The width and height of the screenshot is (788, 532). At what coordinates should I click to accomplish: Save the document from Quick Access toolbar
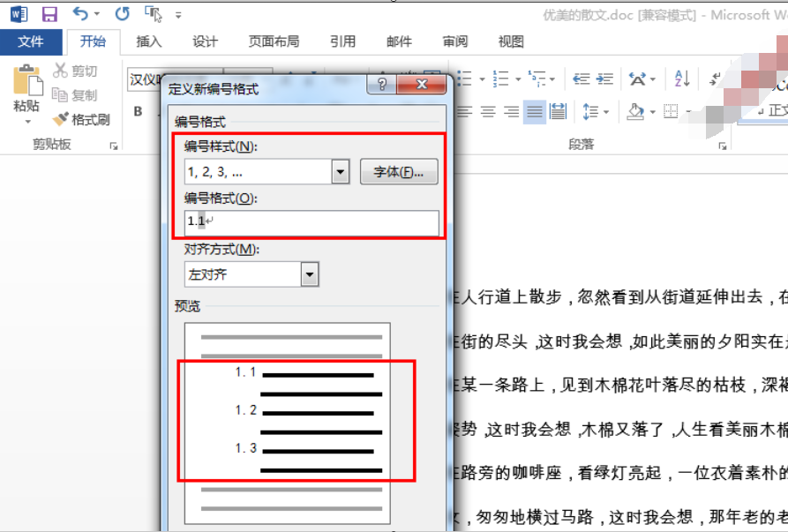[48, 14]
